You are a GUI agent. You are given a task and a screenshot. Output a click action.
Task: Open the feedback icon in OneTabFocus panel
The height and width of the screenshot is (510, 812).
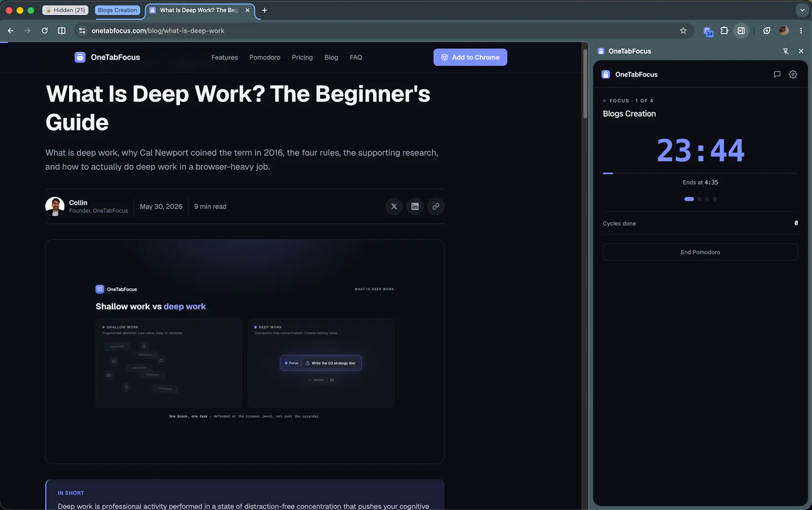tap(777, 75)
